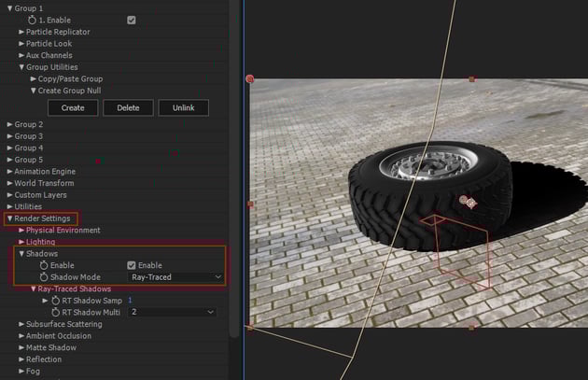
Task: Toggle the RT Shadow Samp stopwatch
Action: (55, 301)
